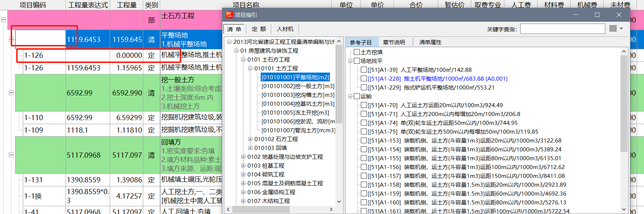The width and height of the screenshot is (644, 214).
Task: Select tree item [010101002]挖一般土方[m3]
Action: tap(298, 86)
